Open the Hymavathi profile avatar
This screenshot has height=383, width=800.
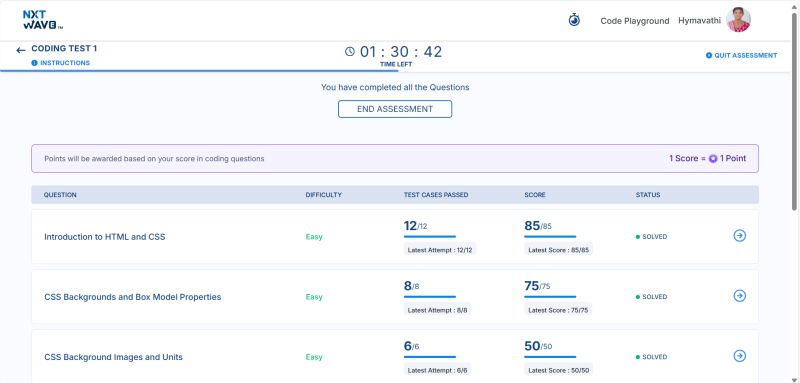tap(738, 20)
